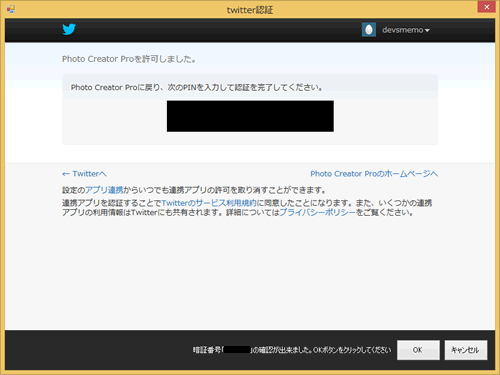The width and height of the screenshot is (500, 375).
Task: Click the OK button
Action: pos(418,350)
